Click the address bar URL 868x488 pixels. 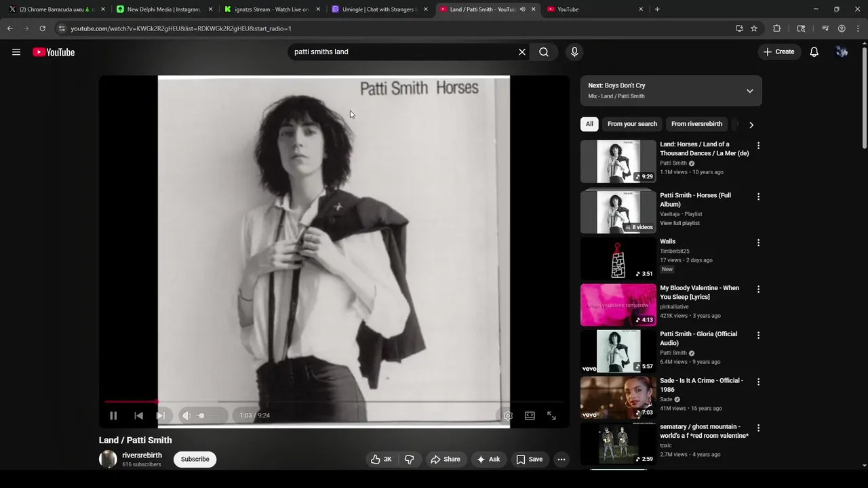(180, 28)
